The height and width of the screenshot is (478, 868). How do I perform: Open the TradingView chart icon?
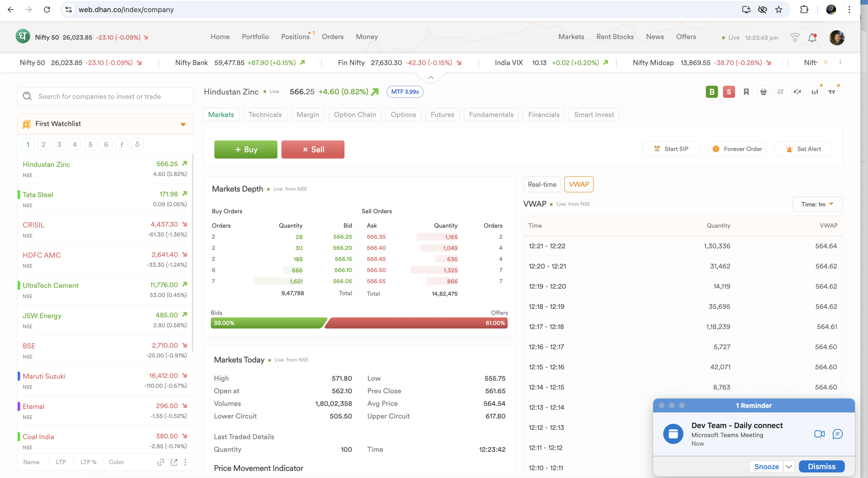[x=832, y=92]
